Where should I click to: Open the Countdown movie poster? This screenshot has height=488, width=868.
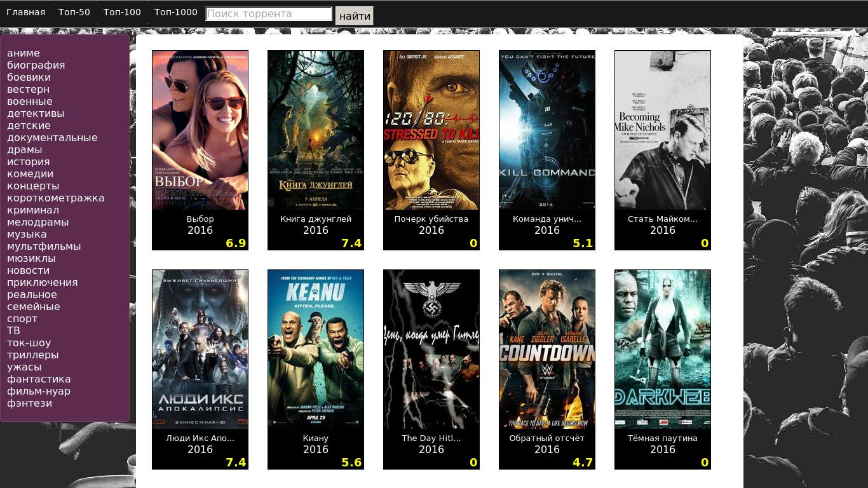[x=547, y=349]
